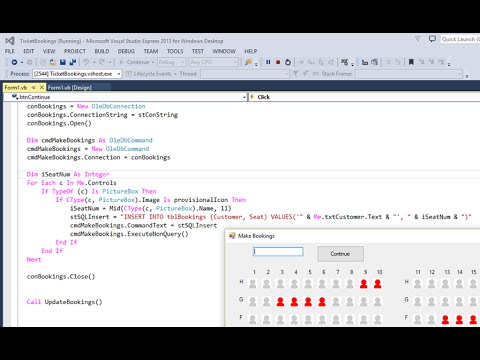Viewport: 480px width, 360px height.
Task: Select seat G3 red icon in Make Bookings
Action: (x=280, y=302)
